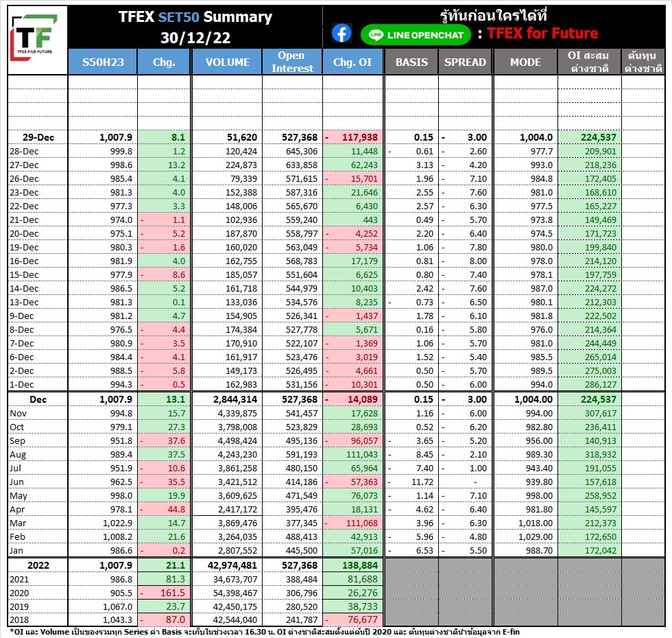Screen dimensions: 672x638
Task: Click the Chg. OI column header
Action: tap(352, 62)
